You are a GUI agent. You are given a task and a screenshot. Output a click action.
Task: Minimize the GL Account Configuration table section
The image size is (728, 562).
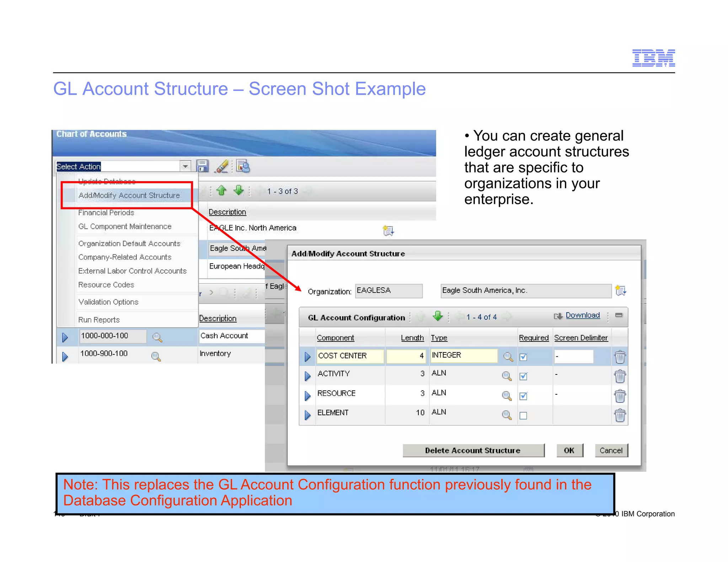(619, 315)
